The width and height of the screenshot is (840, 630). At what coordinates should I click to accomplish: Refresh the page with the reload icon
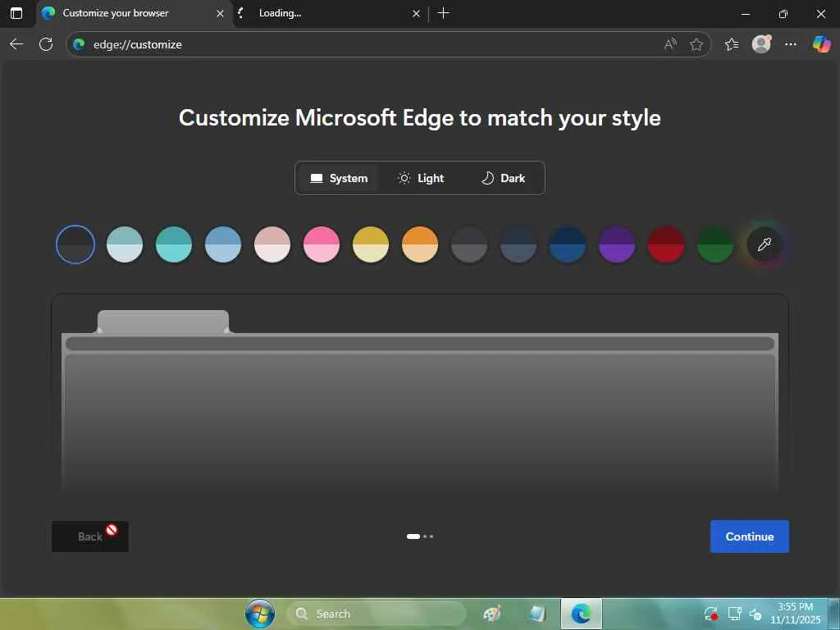click(x=46, y=44)
